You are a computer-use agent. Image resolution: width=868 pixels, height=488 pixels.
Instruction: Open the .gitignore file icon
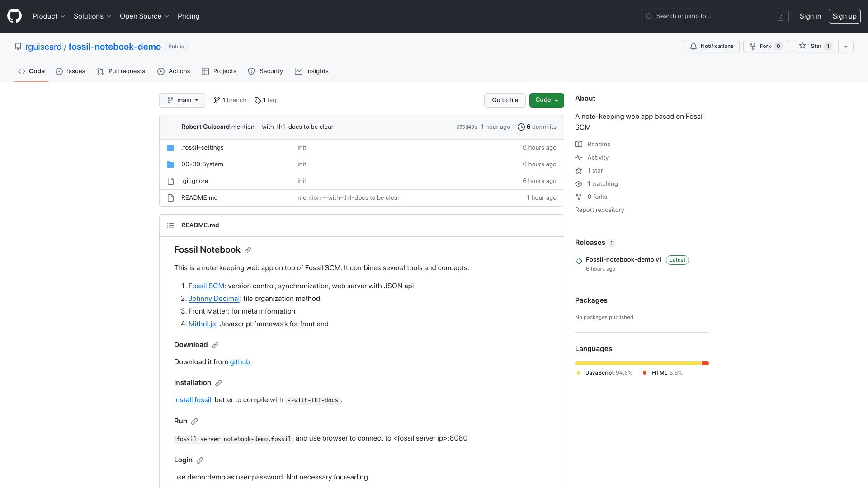170,181
